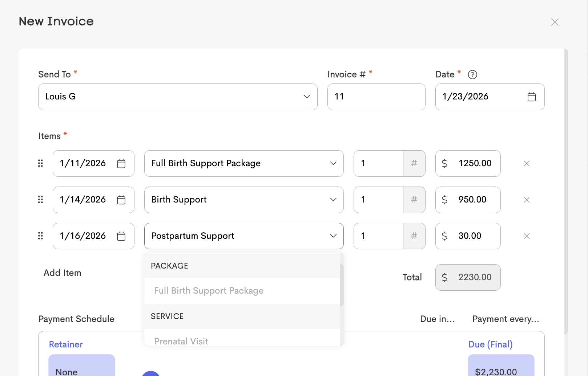The width and height of the screenshot is (588, 376).
Task: Click the Date help question mark icon
Action: (x=472, y=75)
